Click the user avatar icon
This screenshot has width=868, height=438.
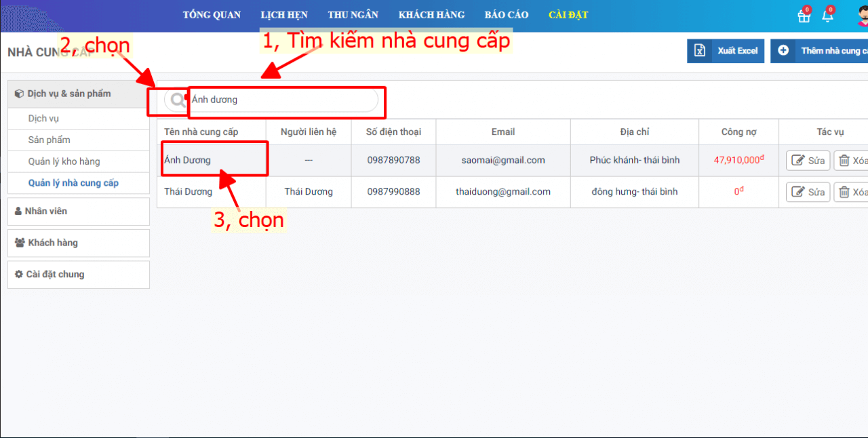click(x=860, y=16)
